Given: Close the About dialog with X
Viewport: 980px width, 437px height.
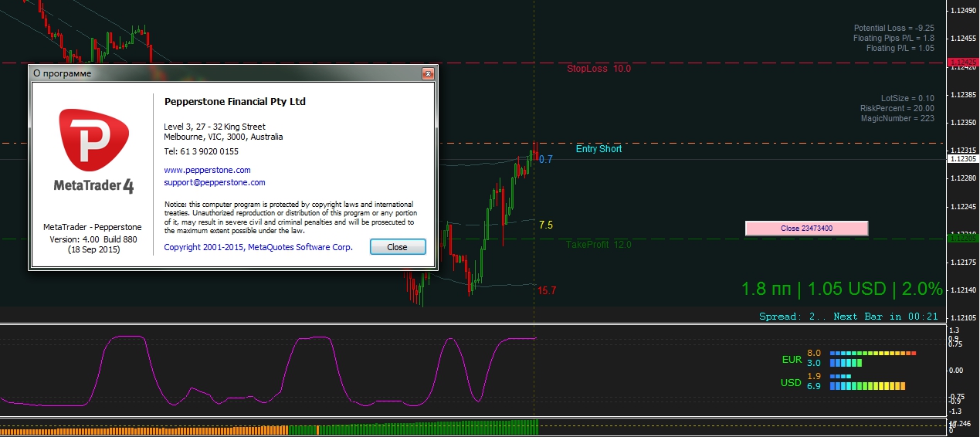Looking at the screenshot, I should [x=428, y=73].
